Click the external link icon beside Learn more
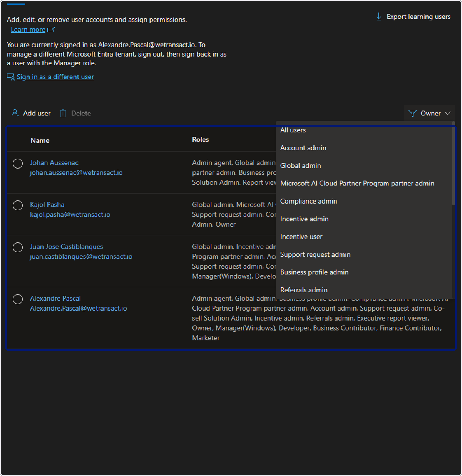462x476 pixels. [x=51, y=30]
